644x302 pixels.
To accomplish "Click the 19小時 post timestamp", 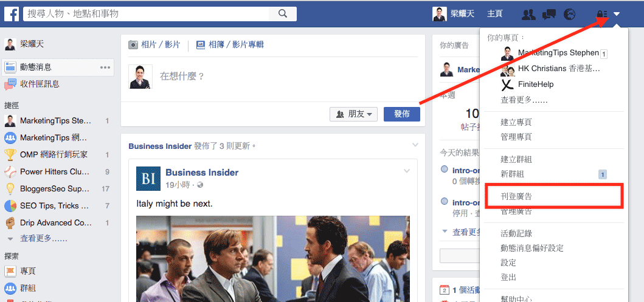I will tap(178, 185).
